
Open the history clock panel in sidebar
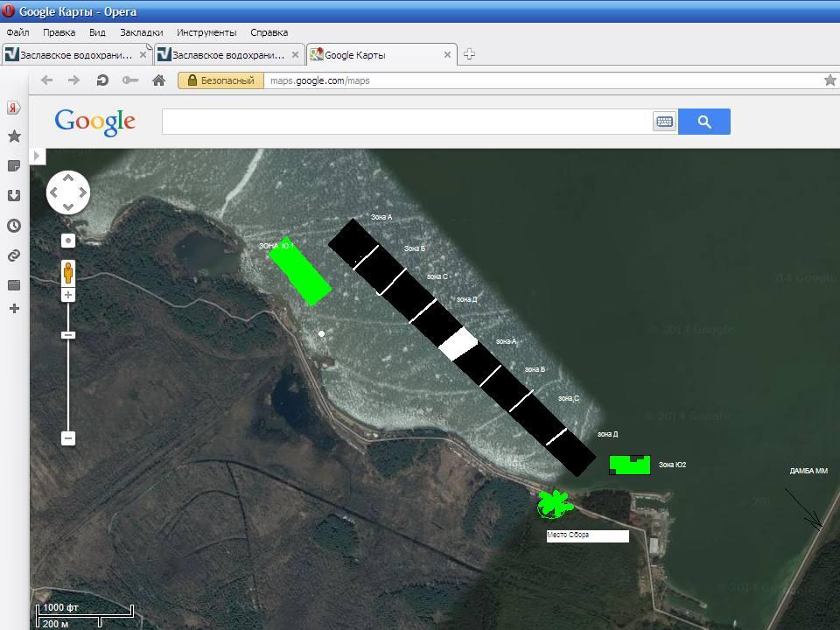click(x=14, y=226)
